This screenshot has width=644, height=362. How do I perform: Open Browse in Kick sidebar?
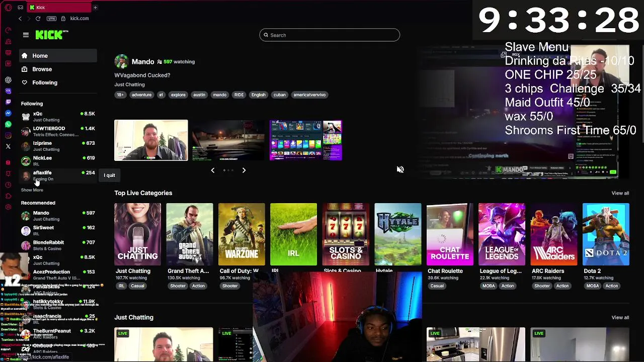58,69
